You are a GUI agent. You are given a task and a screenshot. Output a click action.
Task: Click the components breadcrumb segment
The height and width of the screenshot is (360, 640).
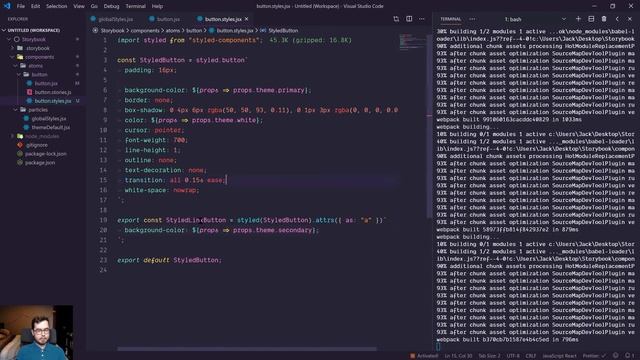pyautogui.click(x=145, y=31)
